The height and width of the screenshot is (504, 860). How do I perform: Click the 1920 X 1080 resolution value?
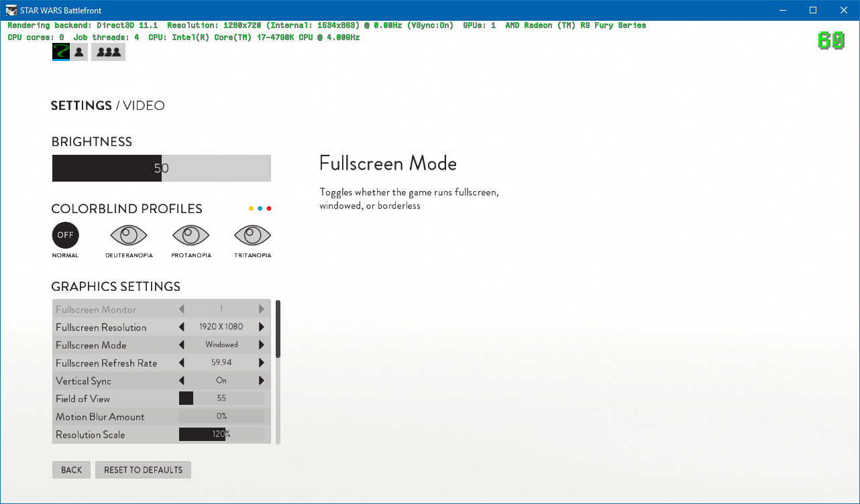(221, 327)
